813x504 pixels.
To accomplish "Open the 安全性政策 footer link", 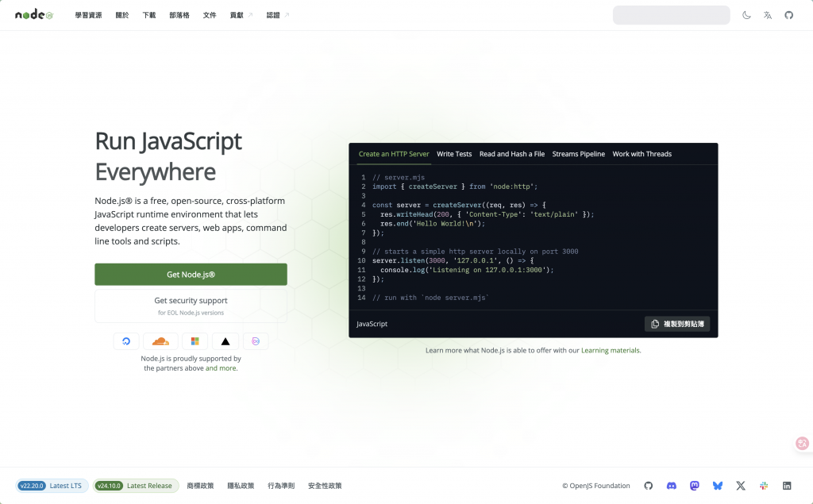I will [325, 486].
